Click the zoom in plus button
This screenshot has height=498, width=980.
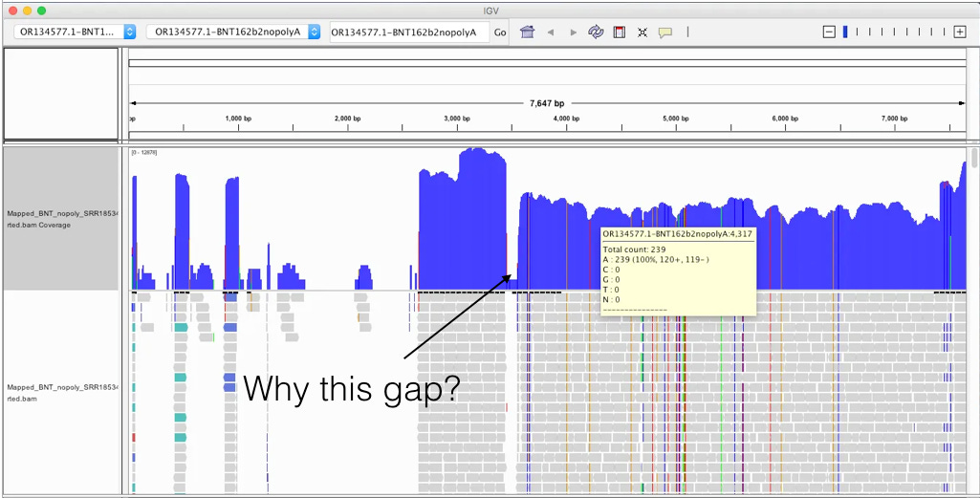959,32
